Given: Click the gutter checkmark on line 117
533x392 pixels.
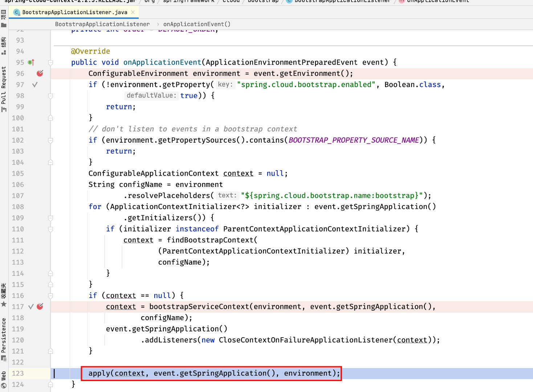Looking at the screenshot, I should (x=31, y=307).
